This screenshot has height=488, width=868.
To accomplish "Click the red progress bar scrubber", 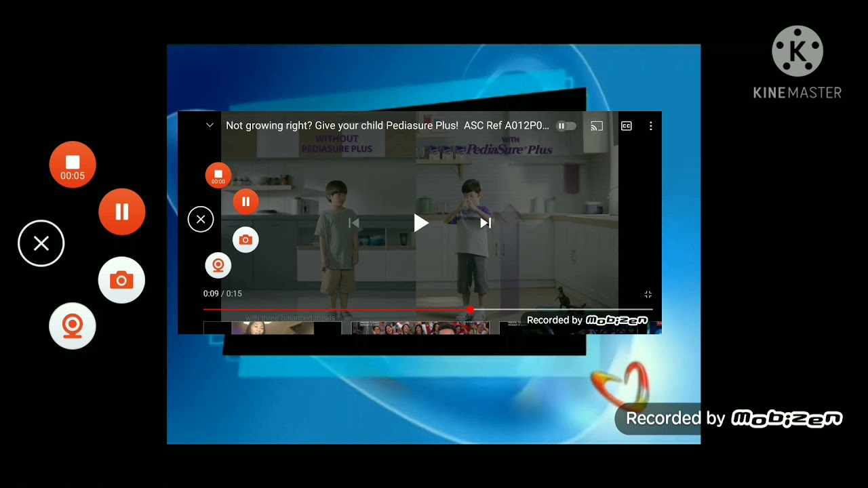I will point(470,310).
